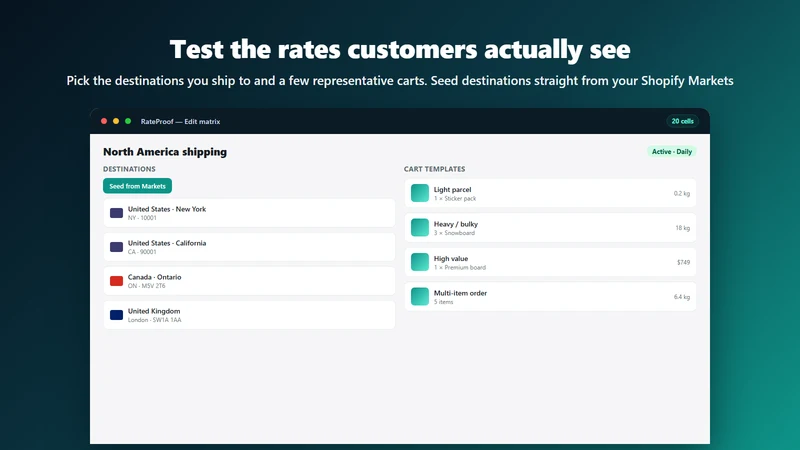Click the 1 × Premium board subtitle
800x450 pixels.
460,267
